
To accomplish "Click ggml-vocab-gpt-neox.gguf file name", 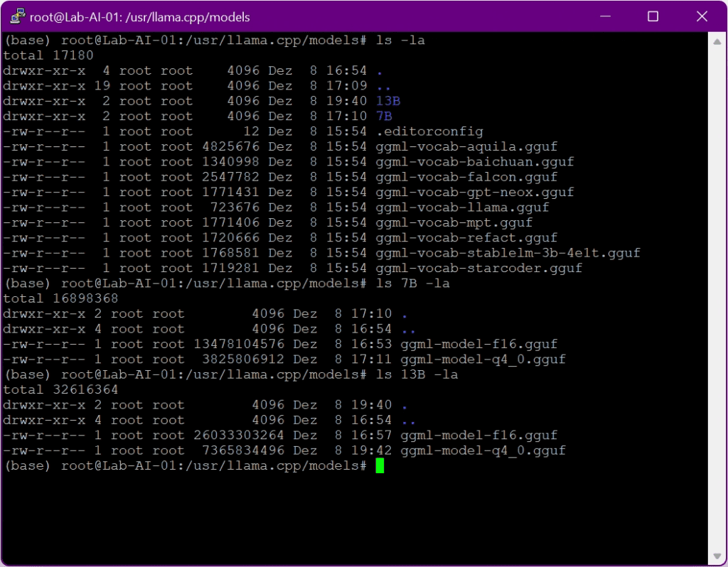I will [474, 192].
